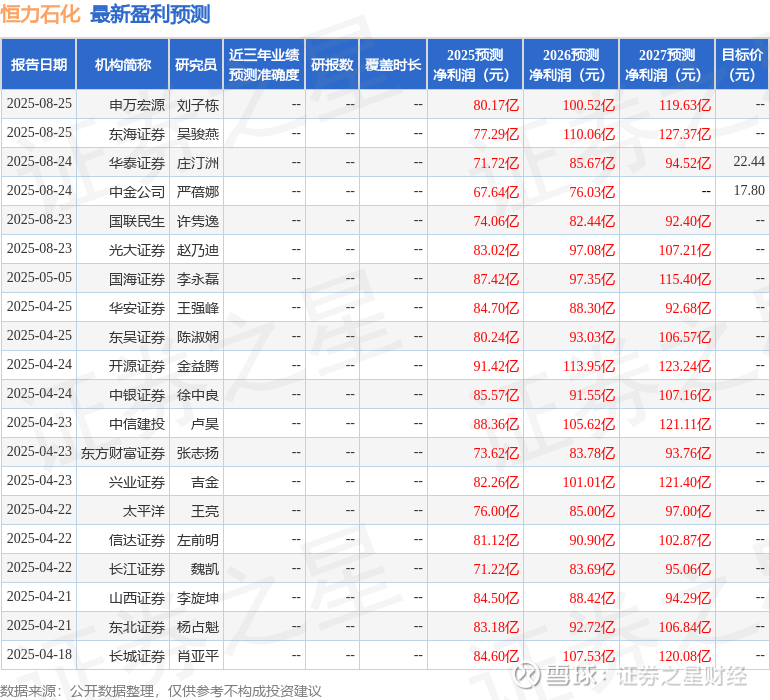
Task: Click the 覆盖时长 column header
Action: tap(393, 64)
